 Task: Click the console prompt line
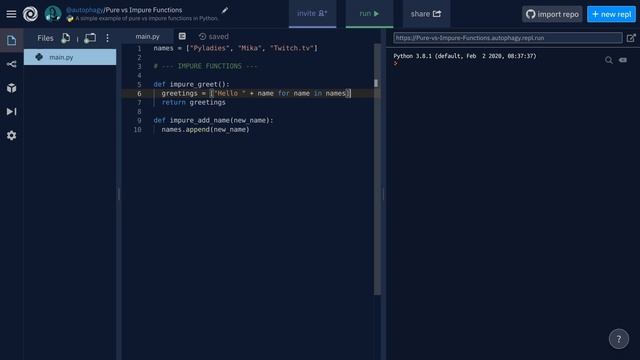(396, 63)
